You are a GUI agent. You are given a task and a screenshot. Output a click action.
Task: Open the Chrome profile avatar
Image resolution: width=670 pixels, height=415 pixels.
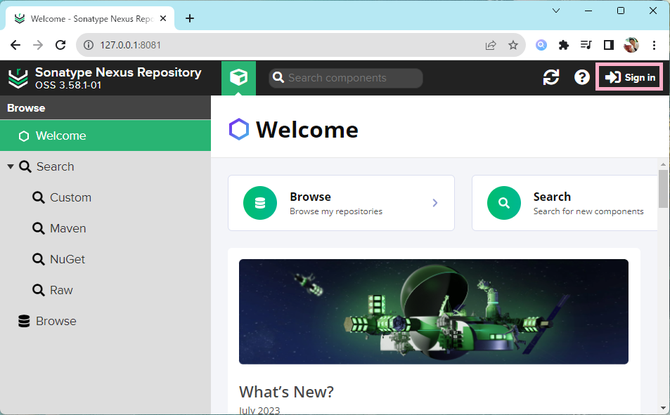point(631,45)
